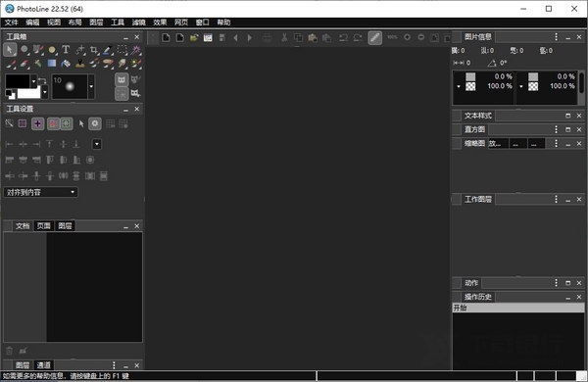
Task: Select the Text tool
Action: (x=66, y=50)
